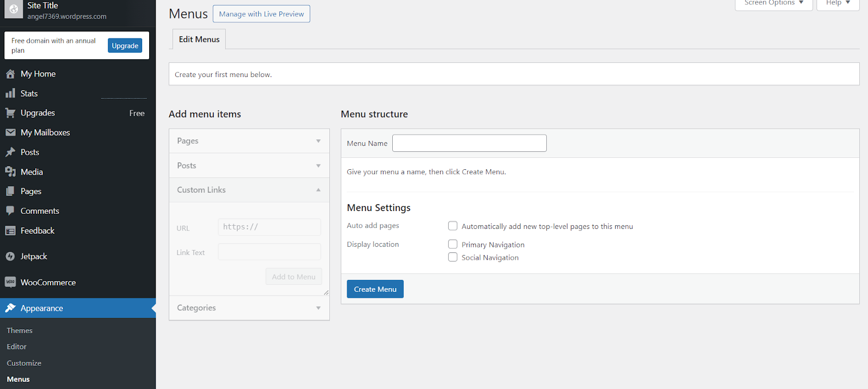
Task: Click the Feedback form icon
Action: [10, 231]
